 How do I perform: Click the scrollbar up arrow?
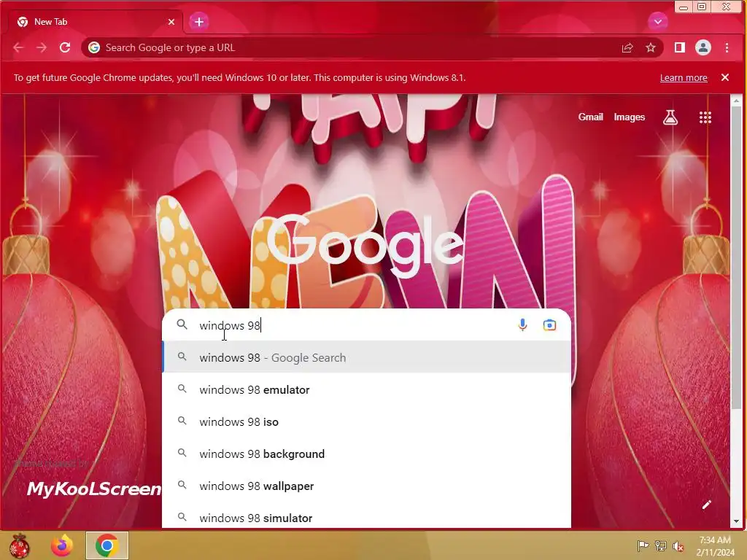coord(736,101)
